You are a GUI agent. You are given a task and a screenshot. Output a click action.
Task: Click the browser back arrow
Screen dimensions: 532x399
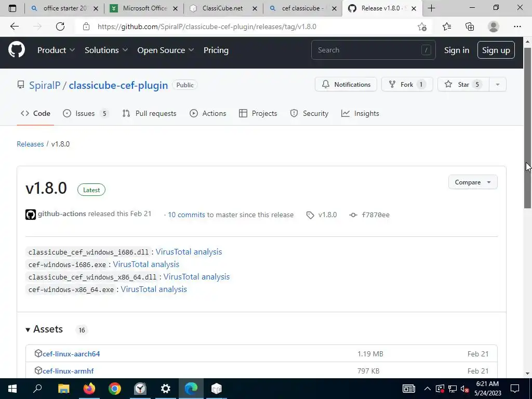click(x=14, y=26)
